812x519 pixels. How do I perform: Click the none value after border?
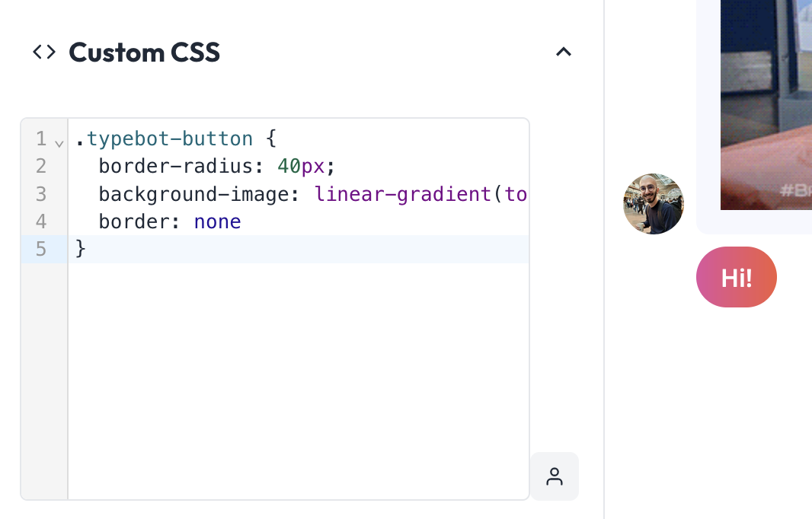[218, 222]
